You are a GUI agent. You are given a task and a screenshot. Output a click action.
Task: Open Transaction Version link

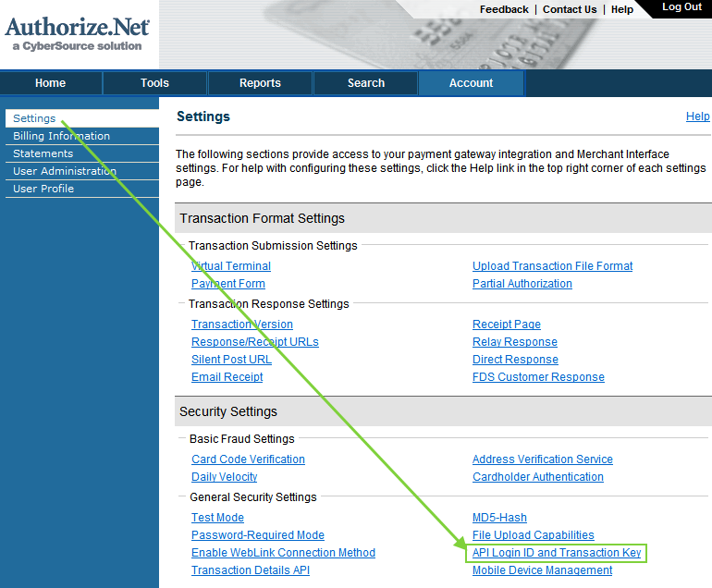coord(242,325)
